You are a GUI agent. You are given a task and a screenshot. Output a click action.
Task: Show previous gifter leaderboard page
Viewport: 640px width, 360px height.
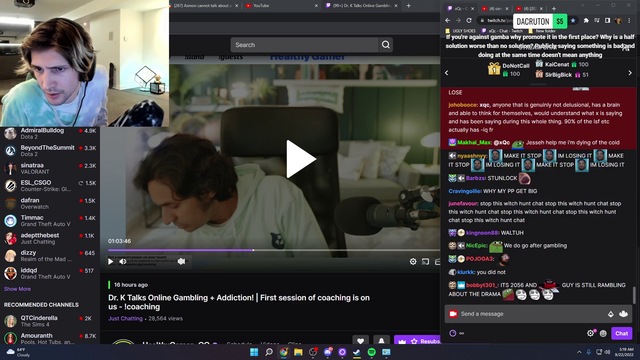point(447,73)
